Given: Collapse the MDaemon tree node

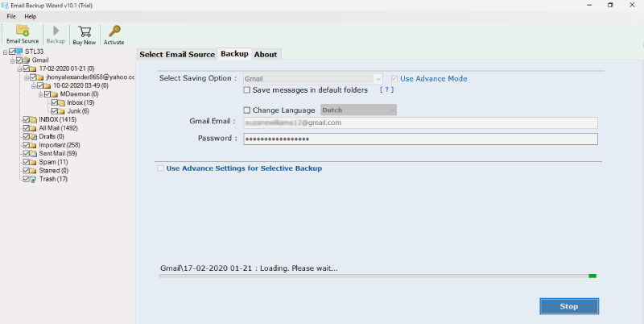Looking at the screenshot, I should (x=41, y=94).
